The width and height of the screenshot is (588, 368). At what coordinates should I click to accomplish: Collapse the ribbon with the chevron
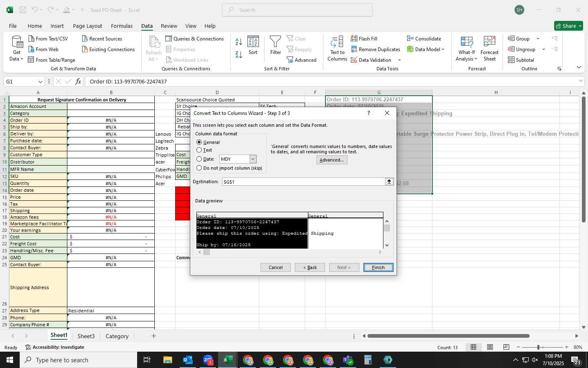579,67
